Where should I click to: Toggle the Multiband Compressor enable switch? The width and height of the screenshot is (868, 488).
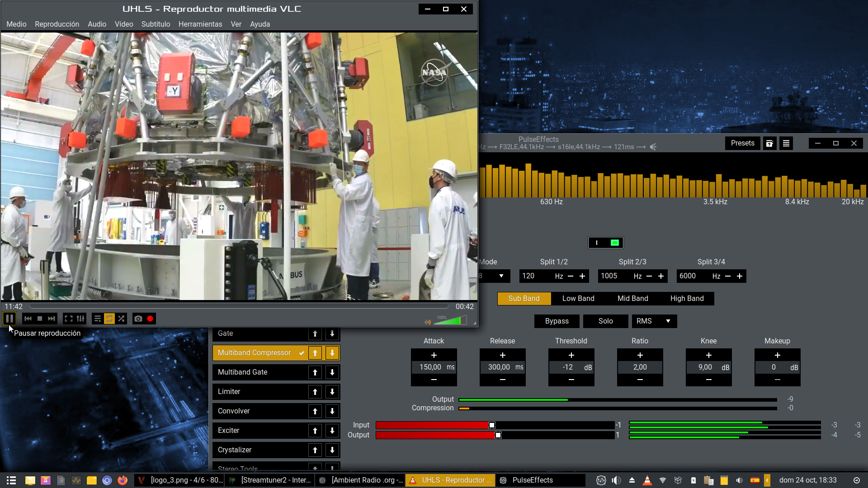coord(606,243)
